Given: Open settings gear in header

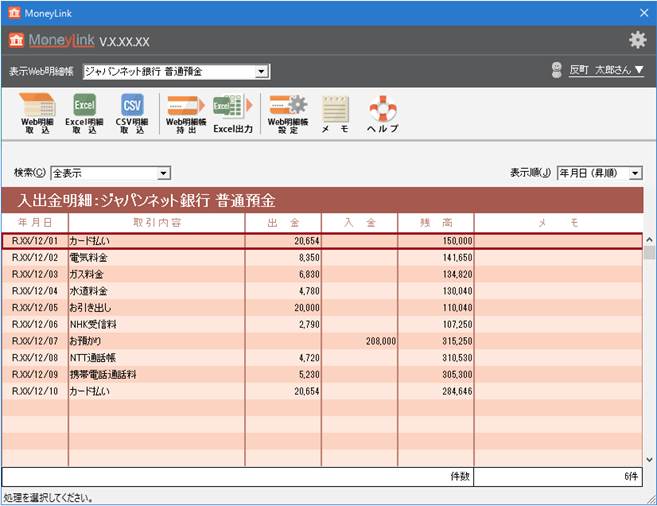Looking at the screenshot, I should point(637,40).
